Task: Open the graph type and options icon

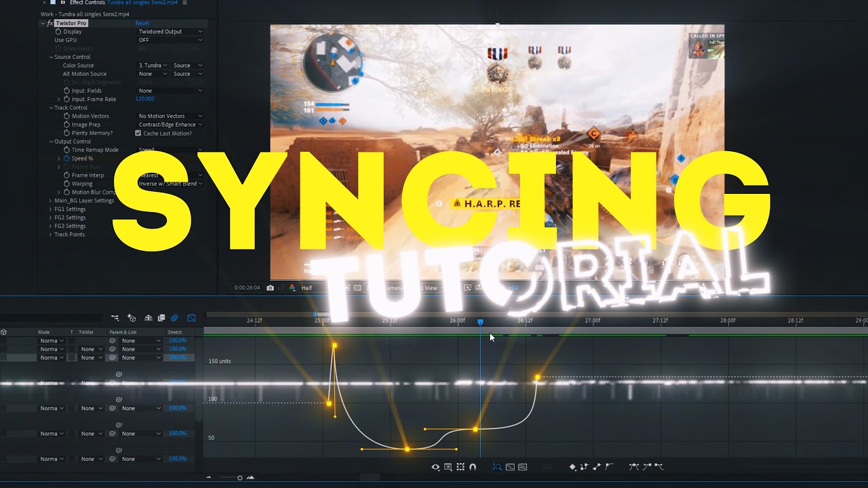Action: click(x=448, y=467)
